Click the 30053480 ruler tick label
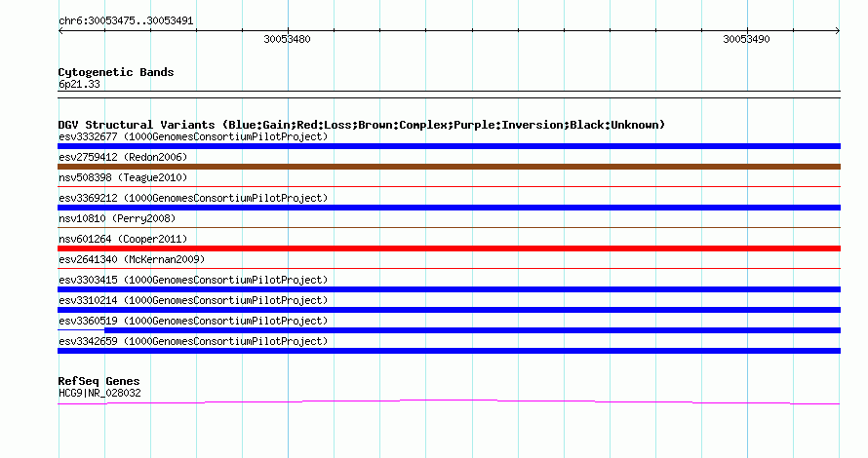This screenshot has width=868, height=458. pos(288,39)
